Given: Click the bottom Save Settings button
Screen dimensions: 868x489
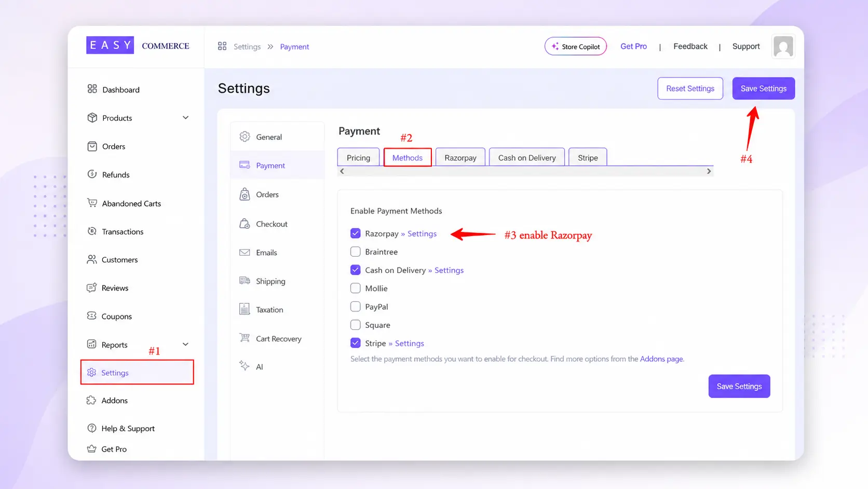Looking at the screenshot, I should 739,386.
